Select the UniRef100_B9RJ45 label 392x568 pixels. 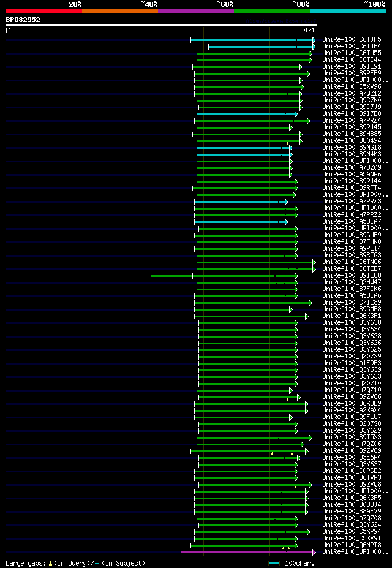point(352,127)
